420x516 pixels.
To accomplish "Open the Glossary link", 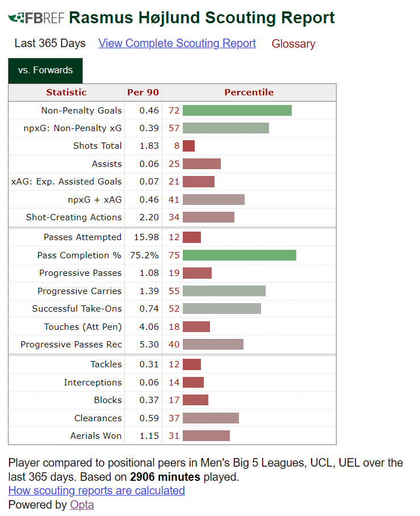I will point(293,44).
